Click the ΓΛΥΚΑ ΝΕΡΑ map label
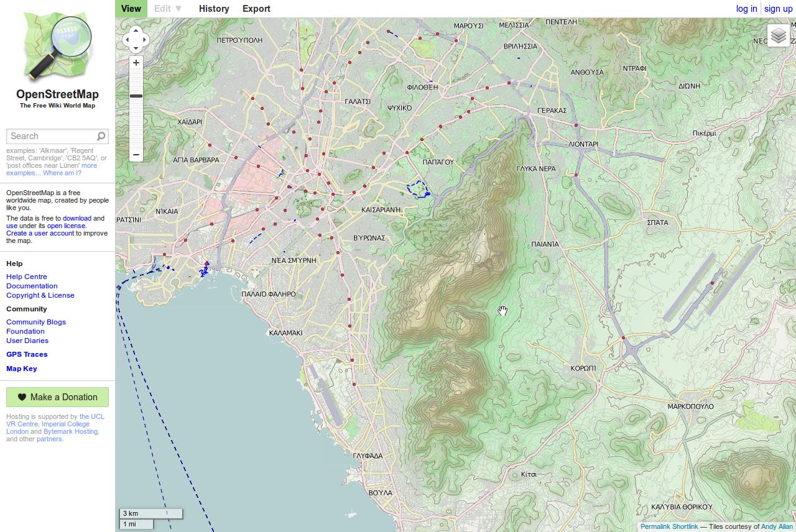The height and width of the screenshot is (532, 796). [536, 169]
